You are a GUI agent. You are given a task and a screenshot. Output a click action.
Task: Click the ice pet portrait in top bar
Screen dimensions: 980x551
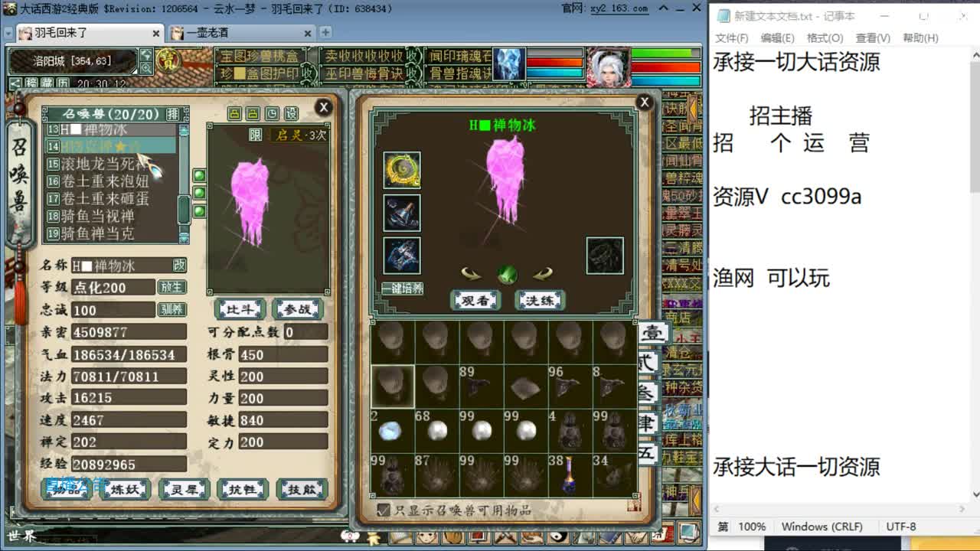(509, 64)
